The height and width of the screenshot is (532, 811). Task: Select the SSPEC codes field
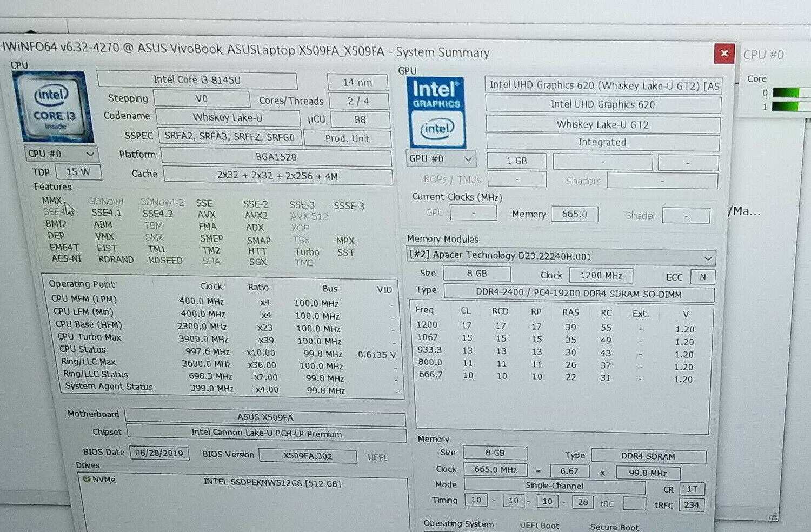tap(229, 137)
